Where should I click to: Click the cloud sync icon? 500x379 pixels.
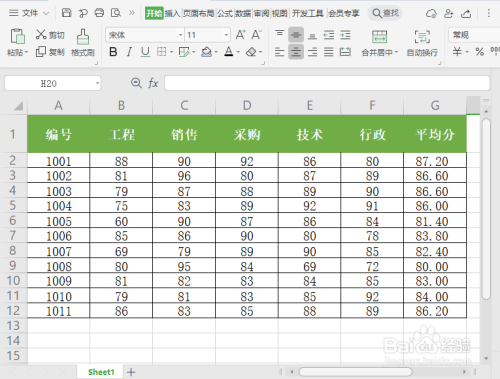[431, 14]
